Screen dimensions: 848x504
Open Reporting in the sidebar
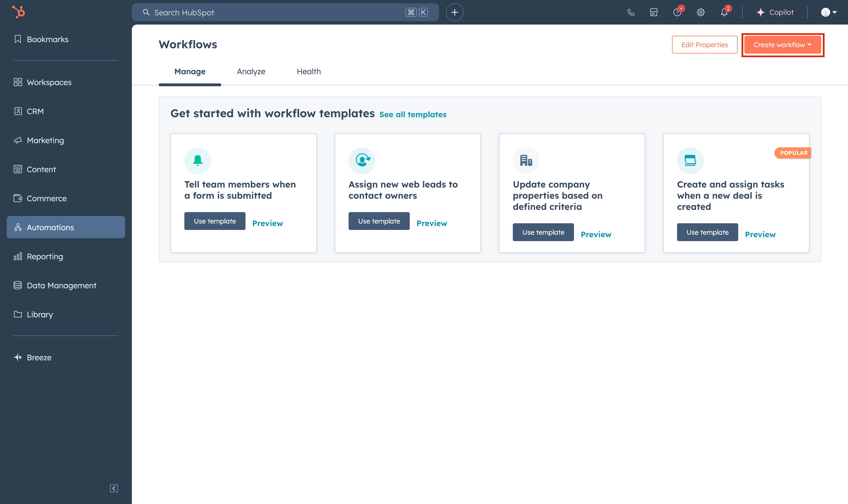[45, 256]
